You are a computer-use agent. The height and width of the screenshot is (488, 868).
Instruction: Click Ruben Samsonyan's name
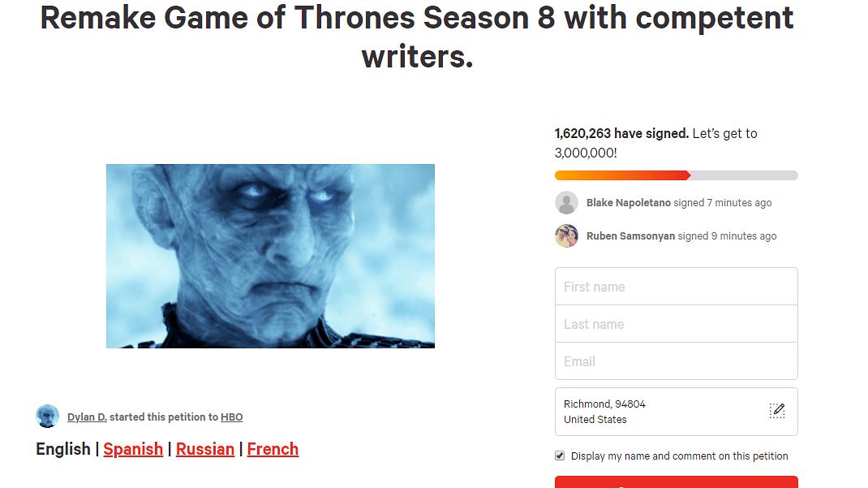click(630, 236)
